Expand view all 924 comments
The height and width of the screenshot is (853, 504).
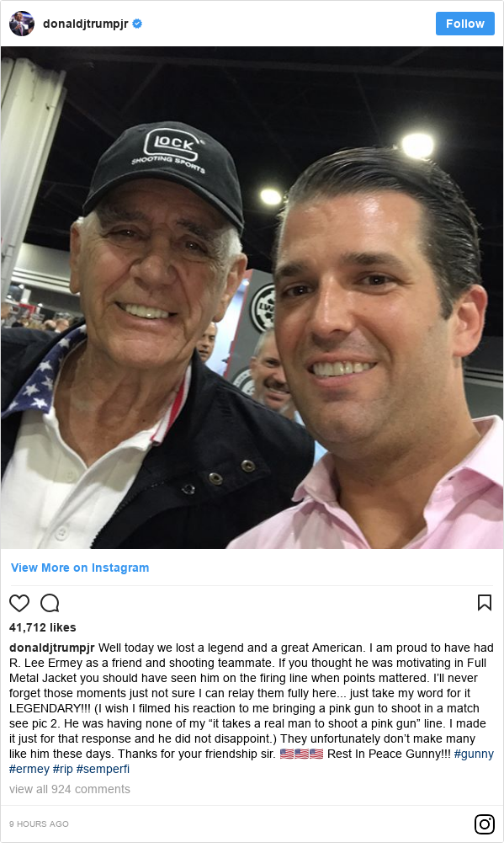(x=70, y=789)
